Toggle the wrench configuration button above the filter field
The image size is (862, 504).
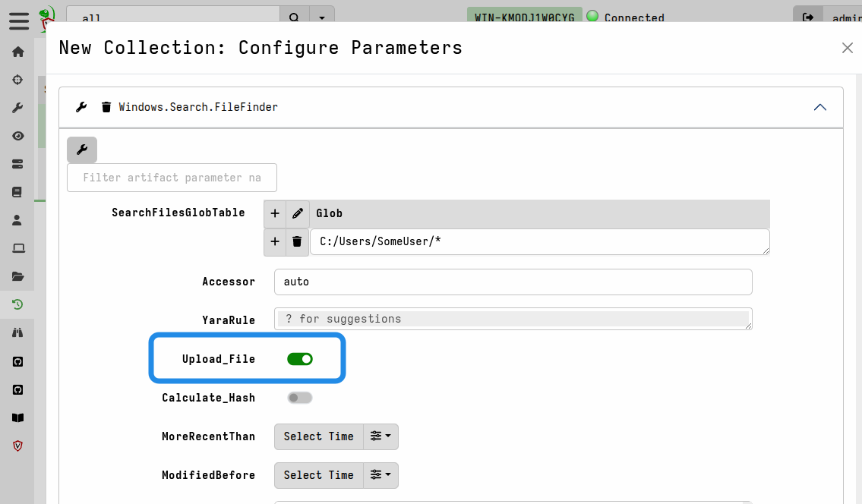(81, 150)
